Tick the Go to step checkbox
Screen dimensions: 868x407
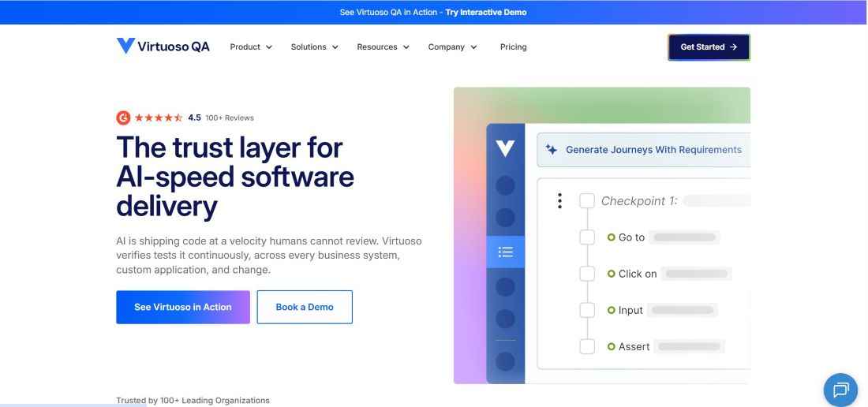(x=587, y=237)
